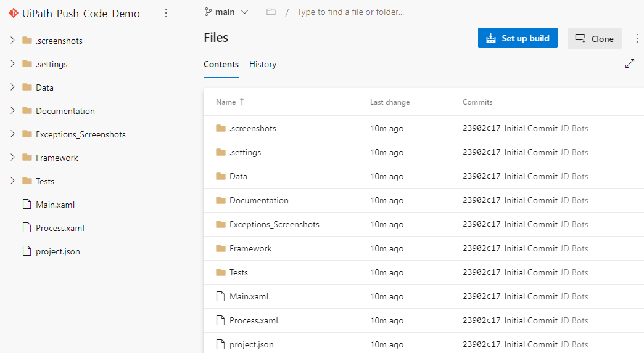Open commit 23902c17 in the .screenshots row
This screenshot has width=644, height=353.
[x=481, y=128]
